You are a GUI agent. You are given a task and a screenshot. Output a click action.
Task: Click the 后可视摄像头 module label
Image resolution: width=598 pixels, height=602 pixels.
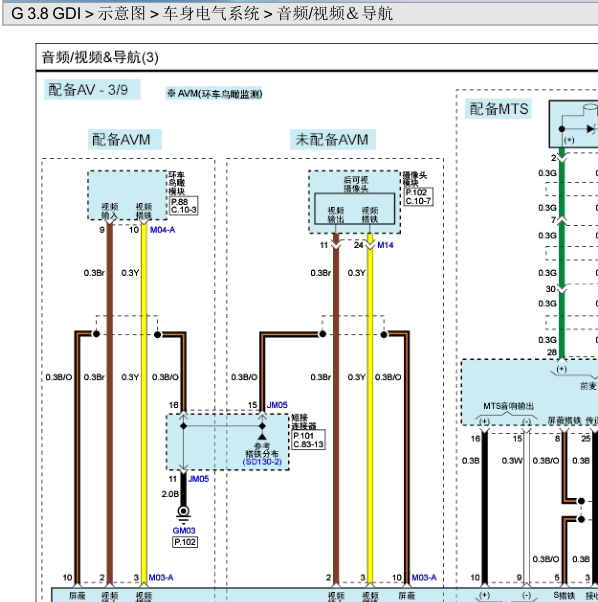pos(356,184)
